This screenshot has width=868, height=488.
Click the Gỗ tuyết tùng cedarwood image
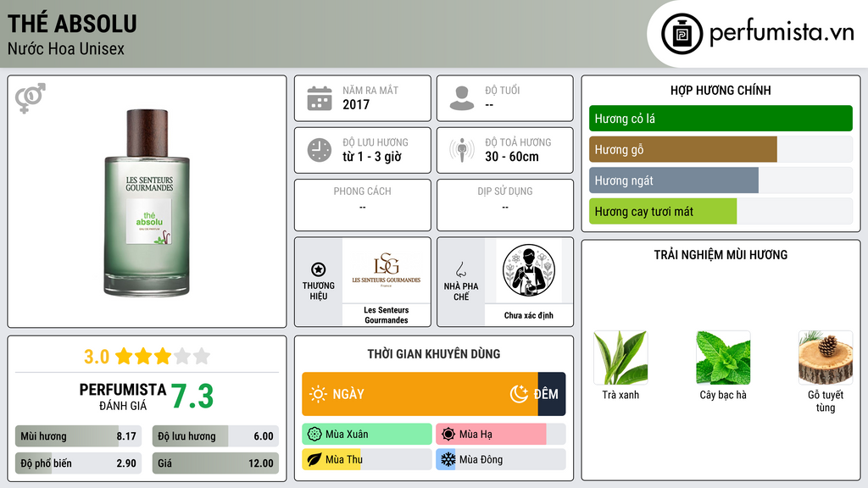click(826, 358)
